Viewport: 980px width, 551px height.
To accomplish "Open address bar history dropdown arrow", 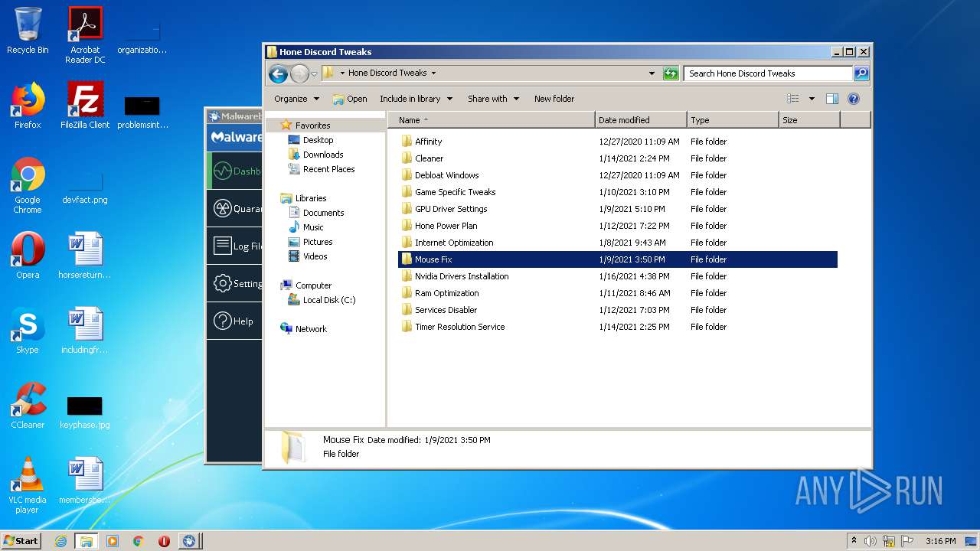I will click(x=652, y=73).
